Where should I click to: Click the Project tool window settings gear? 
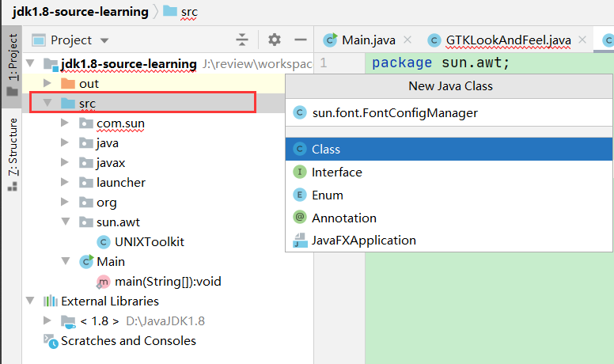coord(275,40)
